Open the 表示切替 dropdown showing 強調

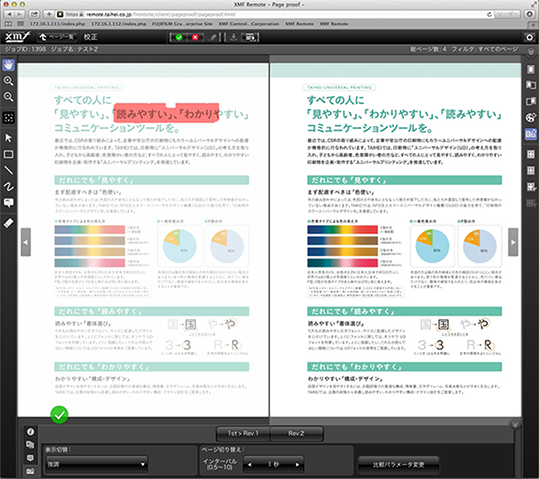[x=97, y=465]
